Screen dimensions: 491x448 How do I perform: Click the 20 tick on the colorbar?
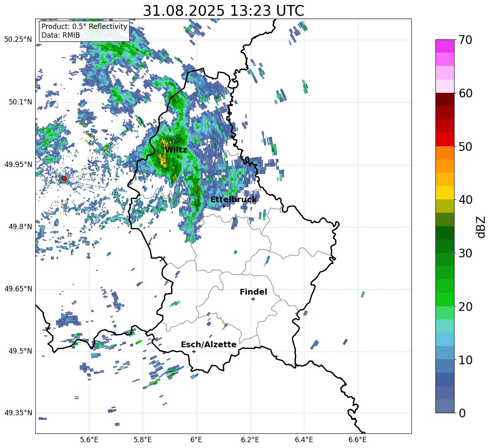click(x=465, y=306)
